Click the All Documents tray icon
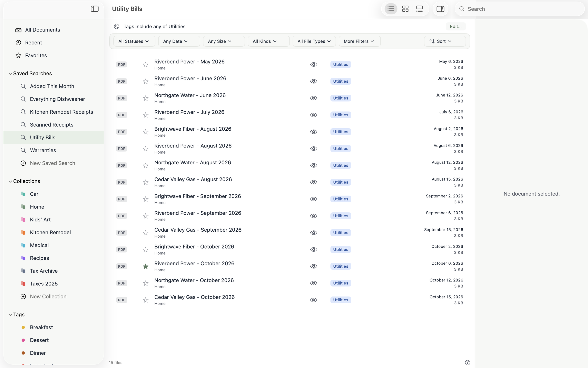The height and width of the screenshot is (368, 588). click(x=18, y=30)
